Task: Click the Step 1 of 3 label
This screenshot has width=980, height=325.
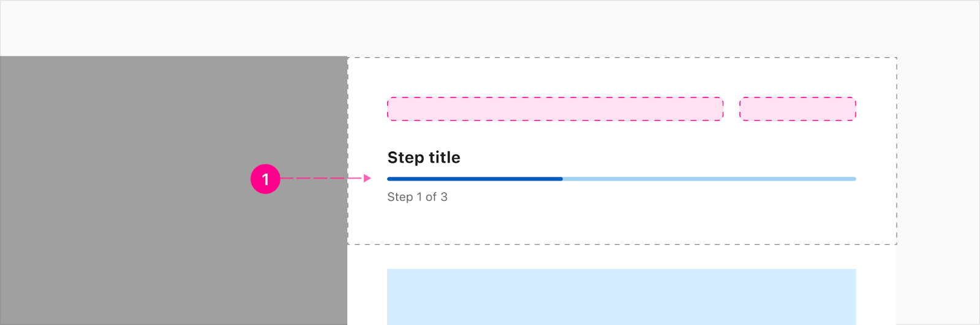Action: point(417,197)
